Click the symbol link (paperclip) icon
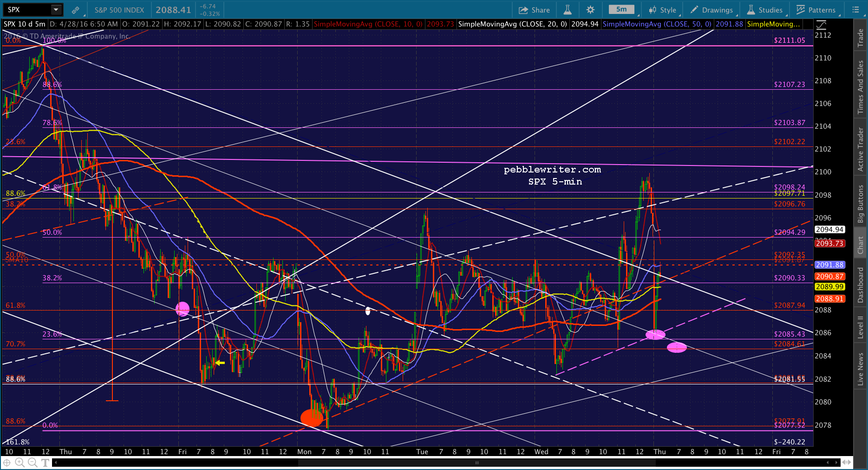 pyautogui.click(x=75, y=10)
